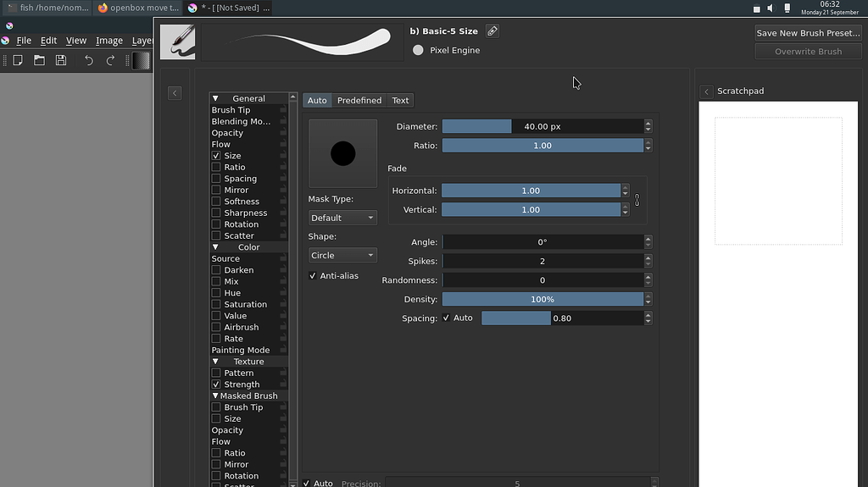Click lock icon beside Painting Mode
This screenshot has height=487, width=868.
(283, 350)
